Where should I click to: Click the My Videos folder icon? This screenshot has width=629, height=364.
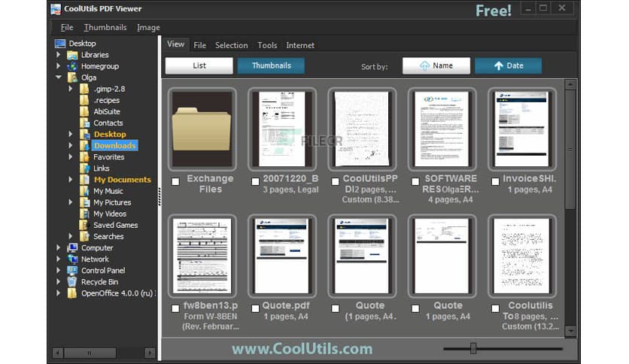point(84,214)
